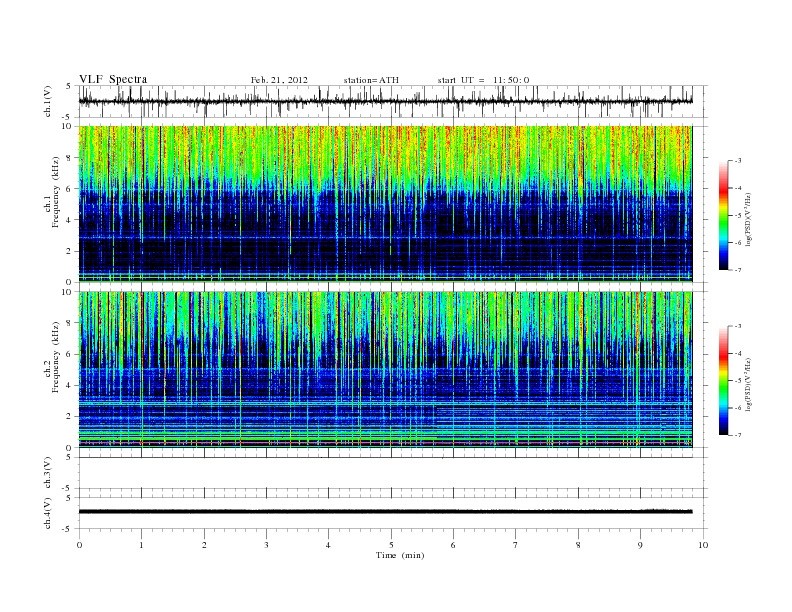Click the "2" kHz tick of ch.2 spectrogram

(69, 417)
